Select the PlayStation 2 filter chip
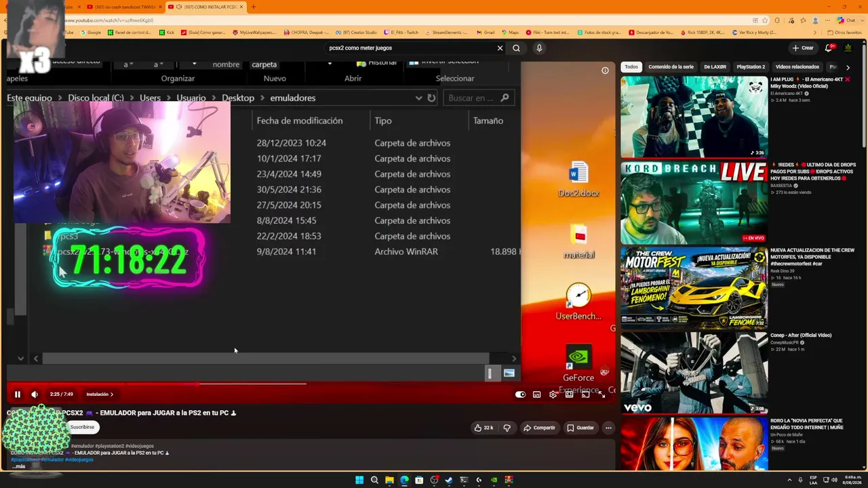 point(751,67)
